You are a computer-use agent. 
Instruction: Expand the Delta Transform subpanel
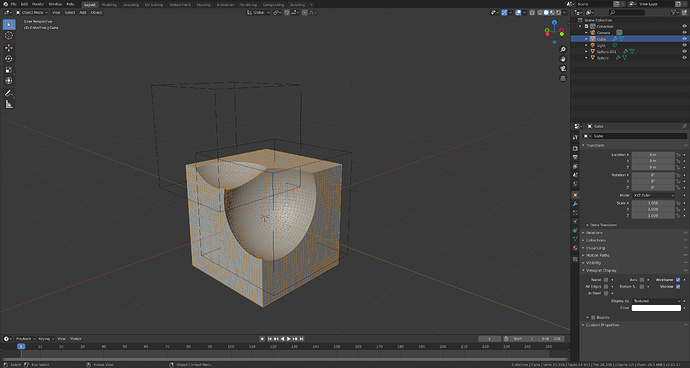(x=603, y=225)
